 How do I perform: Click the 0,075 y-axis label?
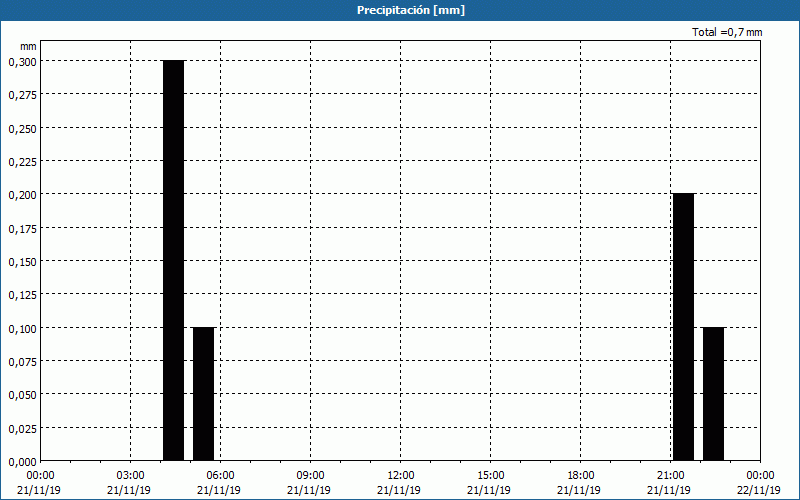(x=22, y=362)
